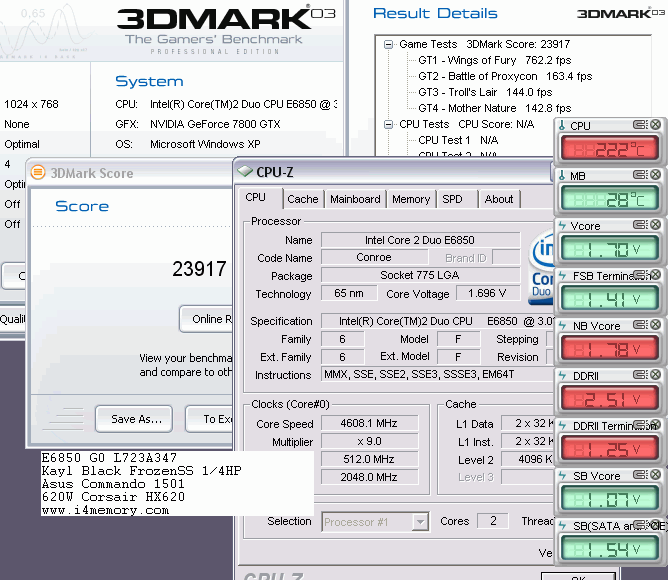The width and height of the screenshot is (668, 580).
Task: Click the Code Name field Conroe
Action: click(374, 257)
